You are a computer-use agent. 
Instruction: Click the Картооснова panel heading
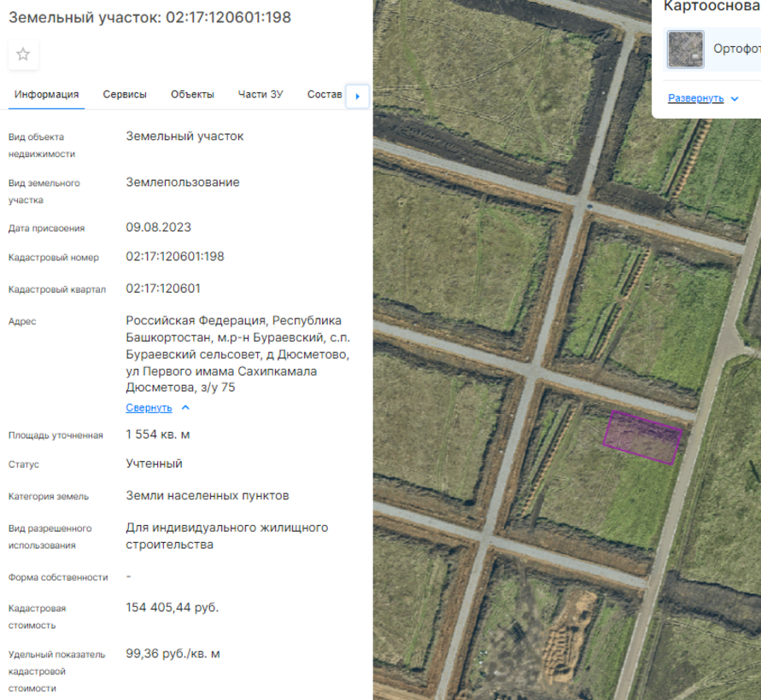tap(711, 7)
